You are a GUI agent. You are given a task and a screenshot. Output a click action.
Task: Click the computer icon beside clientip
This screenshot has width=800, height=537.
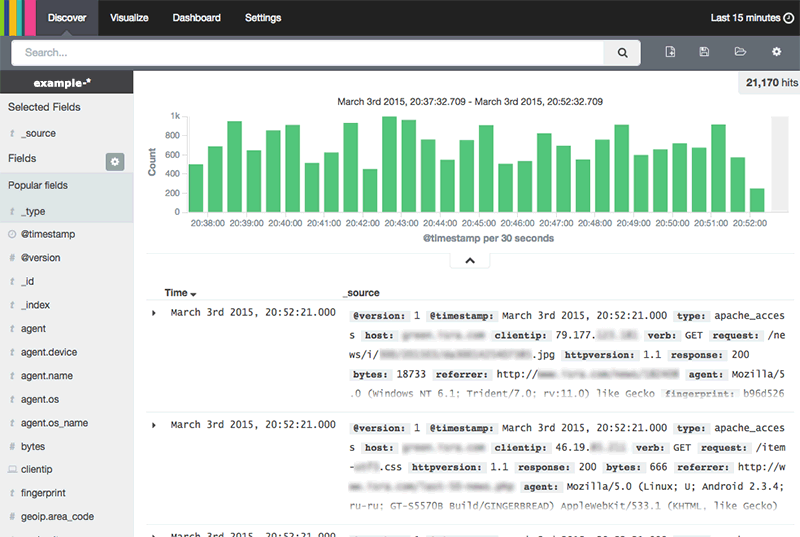(x=12, y=469)
